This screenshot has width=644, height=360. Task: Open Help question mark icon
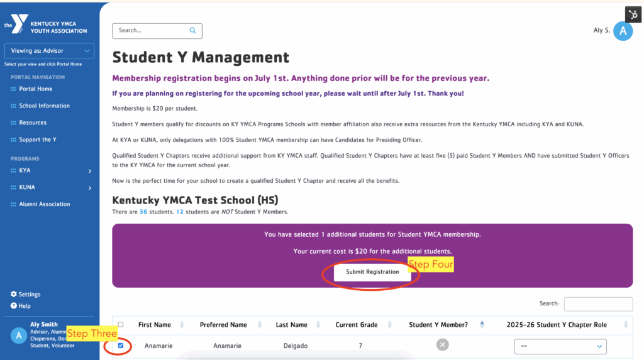click(14, 306)
